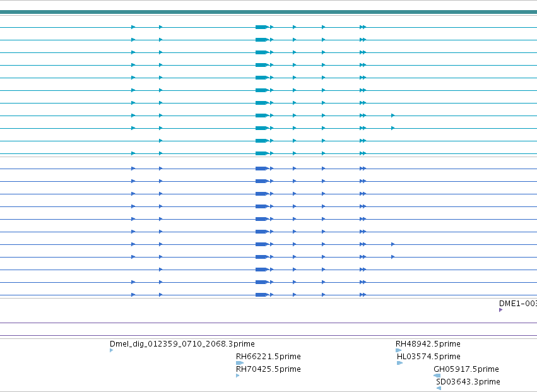Screen dimensions: 537x392
Task: Select the feature bar under RH66221.5prime
Action: click(240, 363)
